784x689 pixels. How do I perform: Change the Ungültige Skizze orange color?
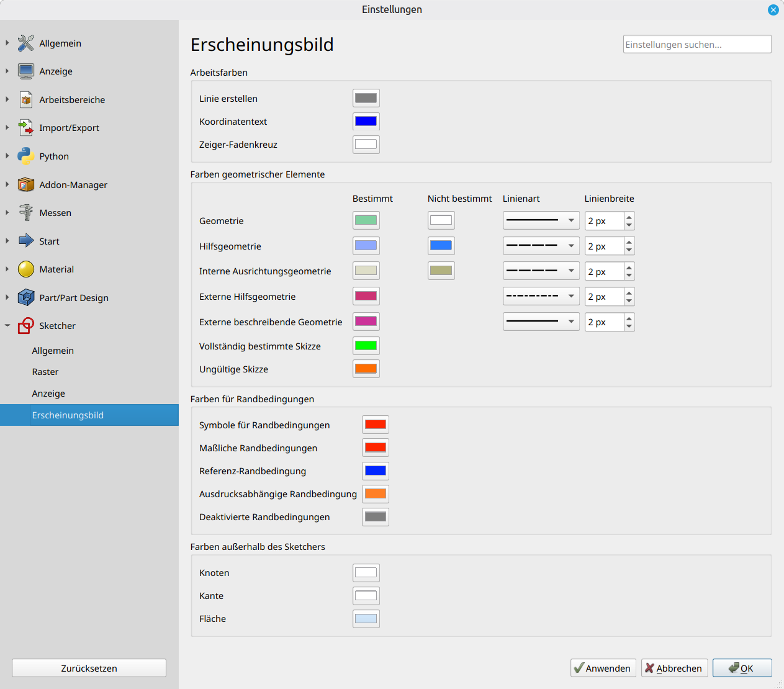click(366, 369)
